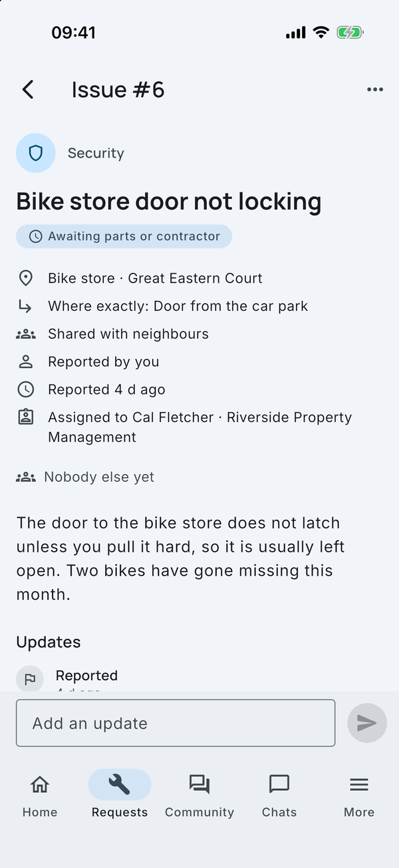Tap the Security shield icon

pyautogui.click(x=36, y=153)
